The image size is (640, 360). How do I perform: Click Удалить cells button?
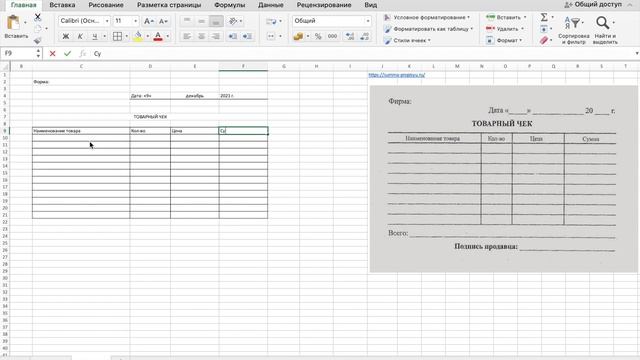tap(505, 29)
